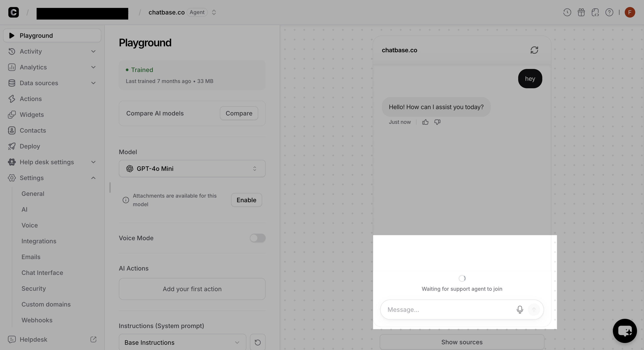Enable attachments for this model
The image size is (644, 350).
[x=246, y=200]
